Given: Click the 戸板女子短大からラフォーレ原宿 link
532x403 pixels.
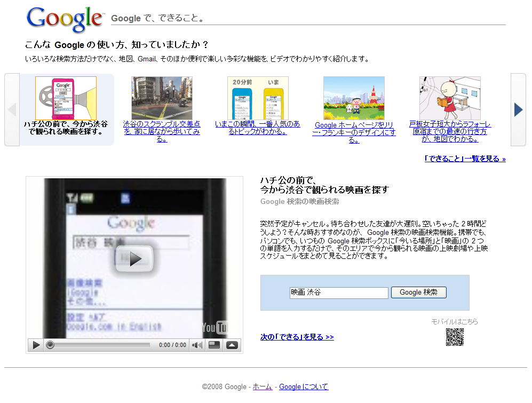Looking at the screenshot, I should [x=450, y=131].
